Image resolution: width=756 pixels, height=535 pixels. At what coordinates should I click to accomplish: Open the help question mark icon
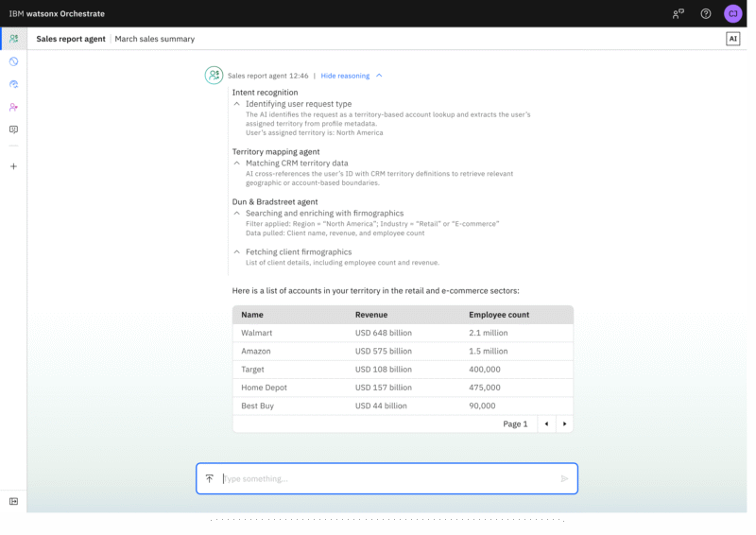coord(706,13)
